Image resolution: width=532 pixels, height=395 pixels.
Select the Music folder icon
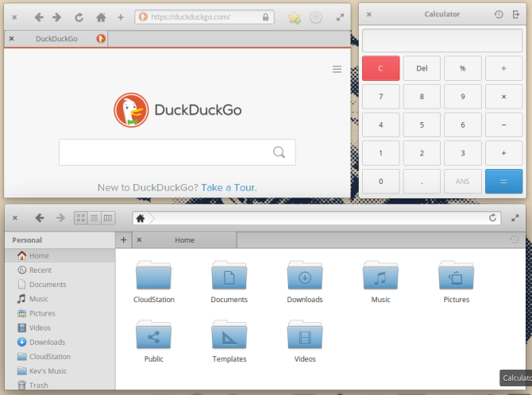click(x=380, y=275)
